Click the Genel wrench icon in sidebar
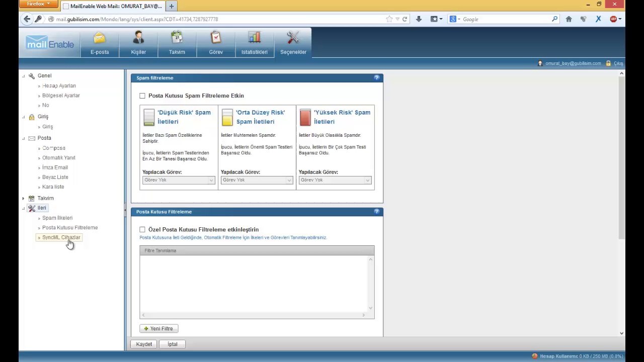This screenshot has width=644, height=362. (x=32, y=76)
